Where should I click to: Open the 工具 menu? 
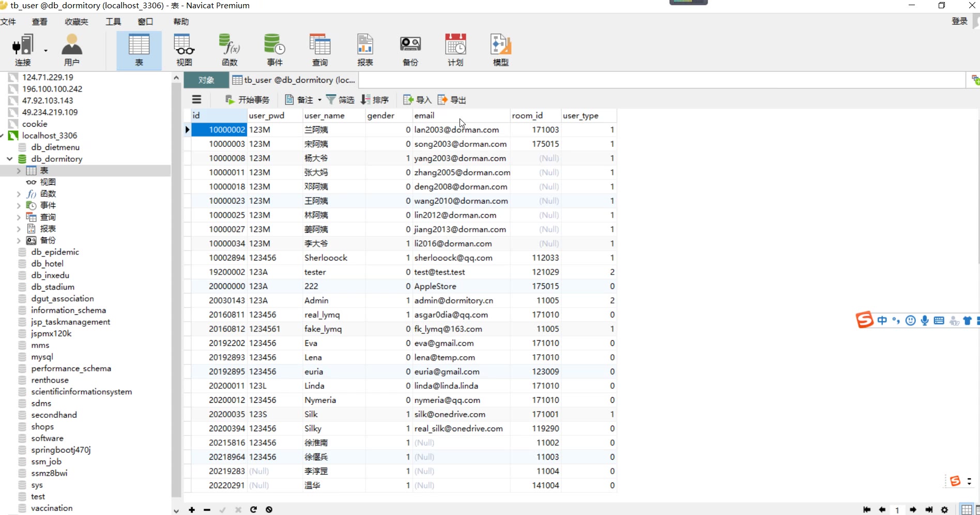coord(113,22)
